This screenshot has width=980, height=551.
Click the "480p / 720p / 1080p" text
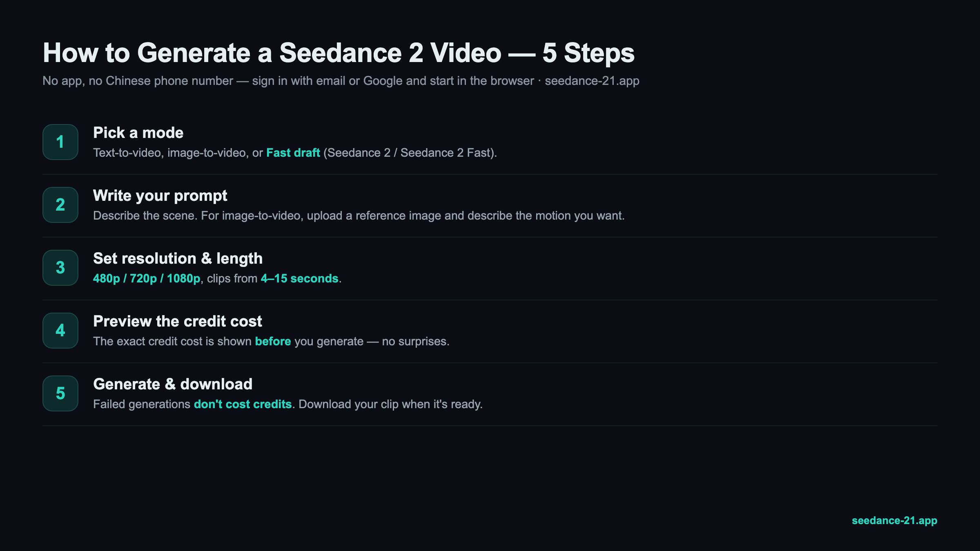pos(147,278)
